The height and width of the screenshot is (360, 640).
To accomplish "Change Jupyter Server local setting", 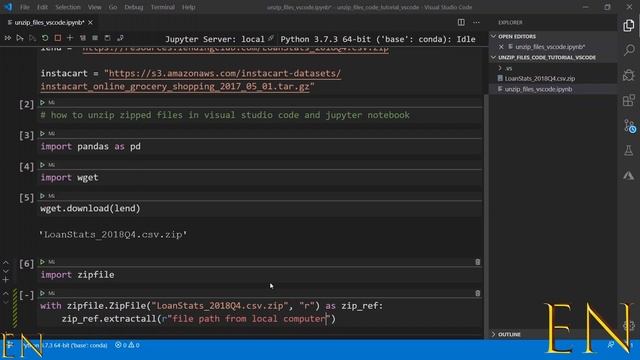I will click(219, 39).
